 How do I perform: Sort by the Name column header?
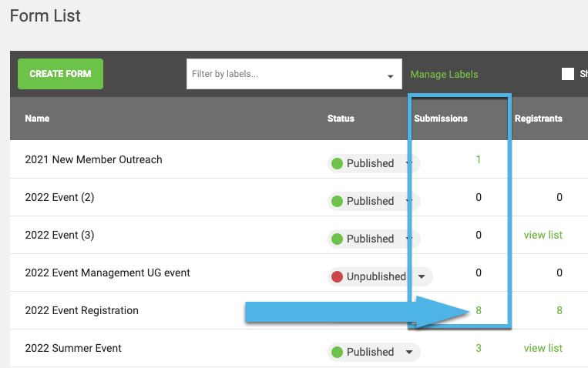pos(37,119)
